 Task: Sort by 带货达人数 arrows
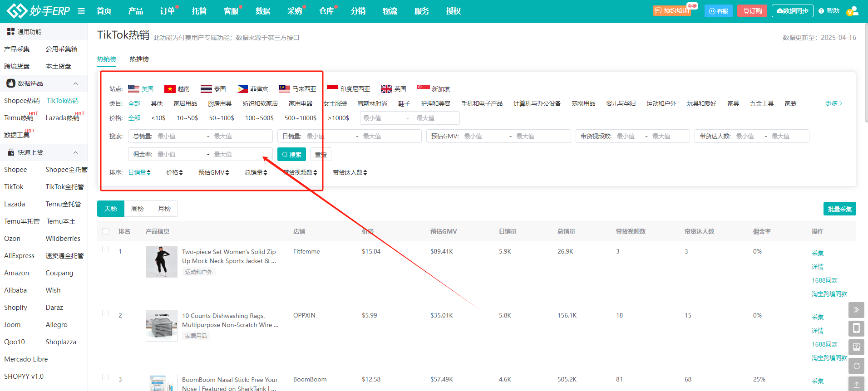pyautogui.click(x=365, y=172)
